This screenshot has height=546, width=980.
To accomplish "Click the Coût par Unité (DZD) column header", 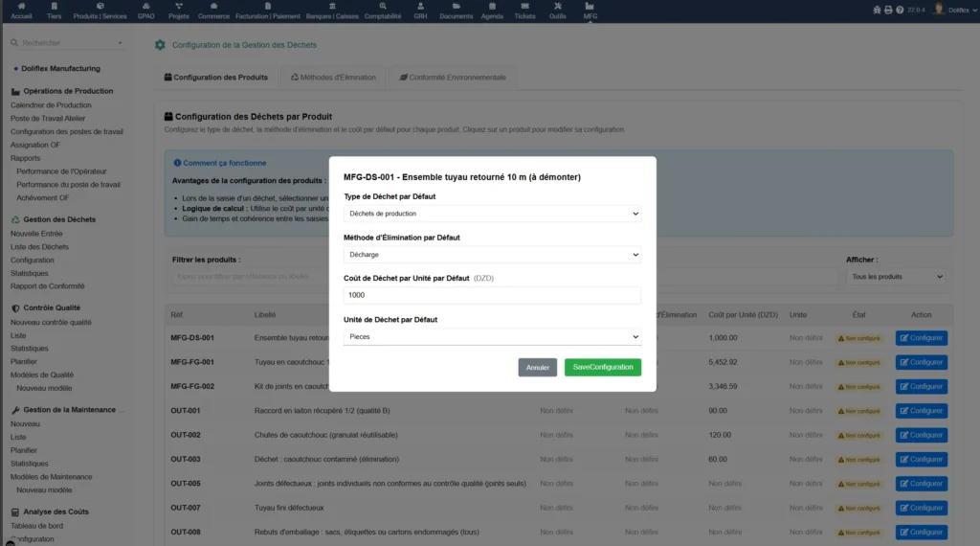I will pyautogui.click(x=743, y=314).
